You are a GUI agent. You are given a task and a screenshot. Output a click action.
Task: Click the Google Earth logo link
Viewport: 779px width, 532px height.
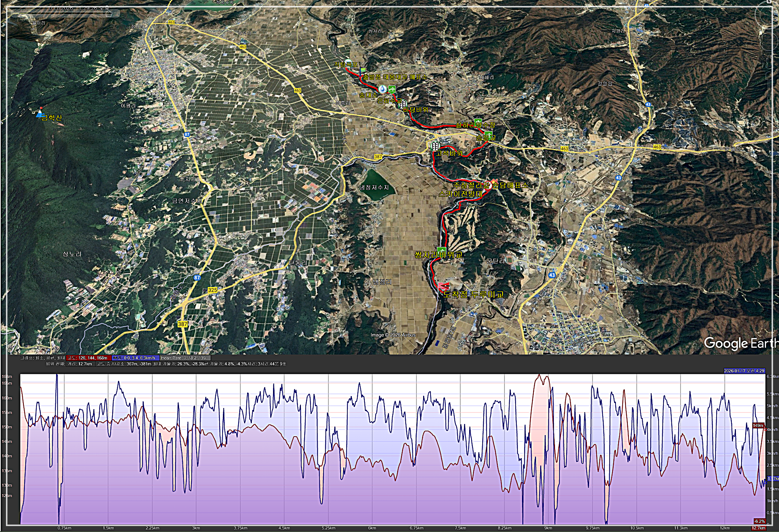click(x=740, y=343)
